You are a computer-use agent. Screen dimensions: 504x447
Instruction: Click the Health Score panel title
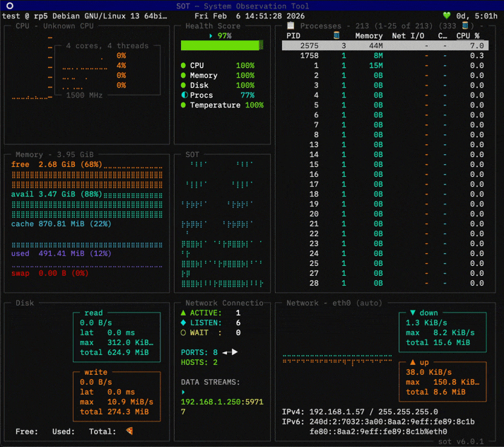coord(213,25)
